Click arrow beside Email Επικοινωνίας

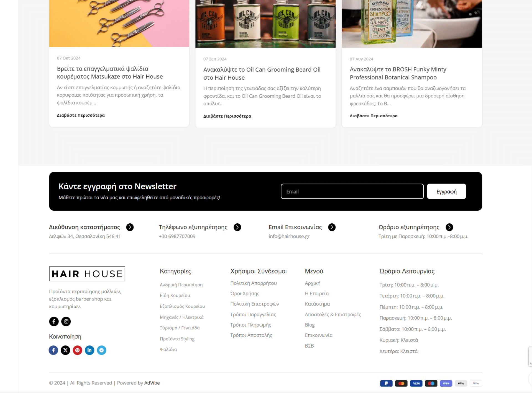click(x=332, y=227)
